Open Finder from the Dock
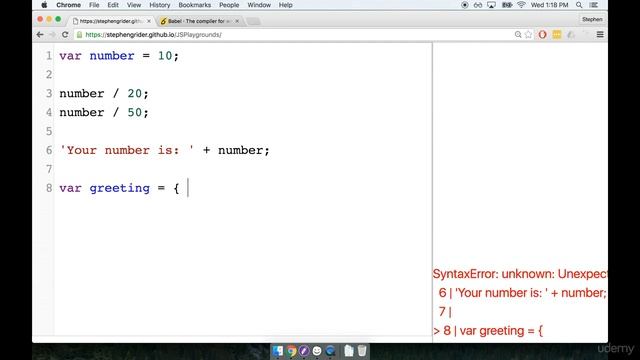640x360 pixels. point(278,351)
